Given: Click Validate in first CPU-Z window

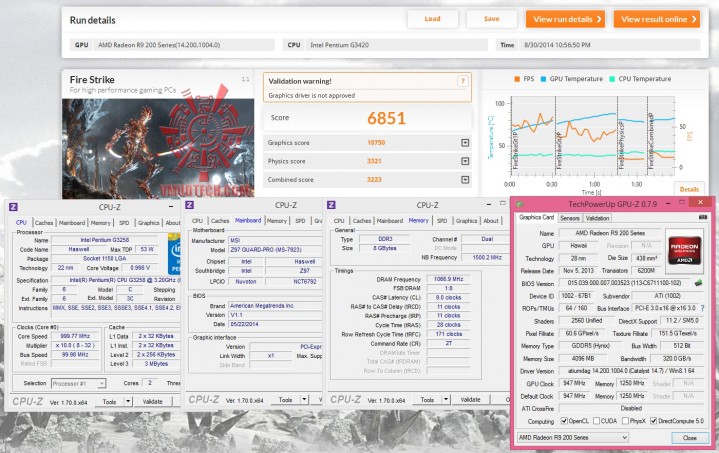Looking at the screenshot, I should tap(153, 402).
